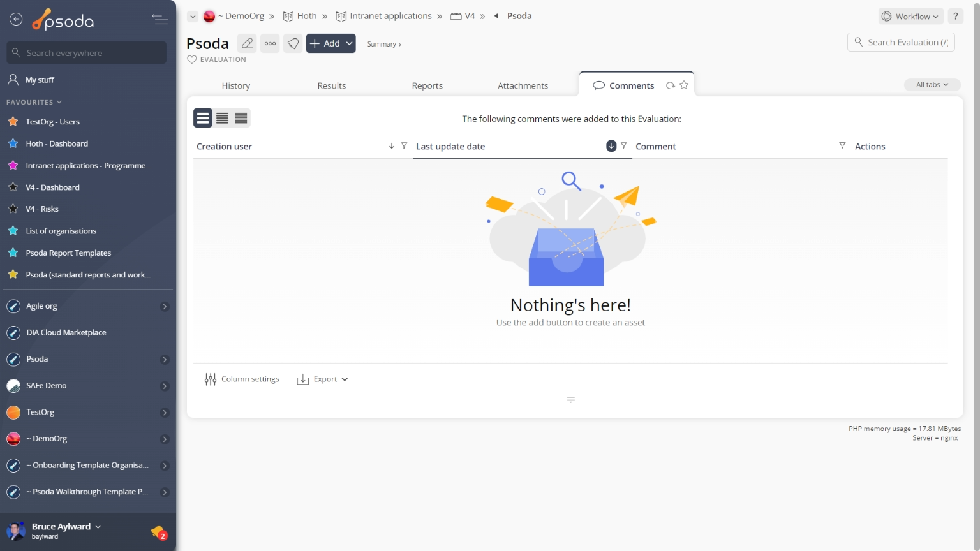Click the Actions column header
Viewport: 980px width, 551px height.
pyautogui.click(x=870, y=146)
